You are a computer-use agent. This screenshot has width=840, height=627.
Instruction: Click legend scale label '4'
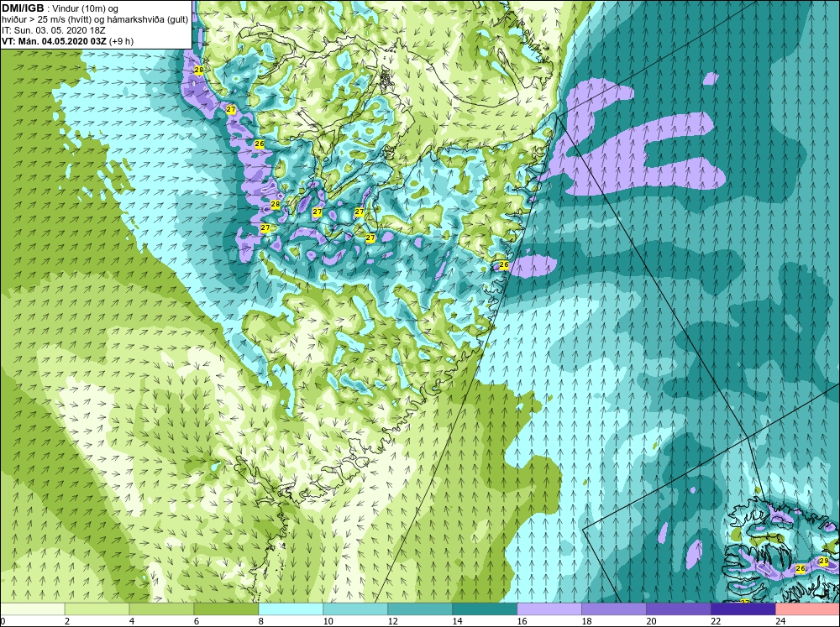click(132, 621)
